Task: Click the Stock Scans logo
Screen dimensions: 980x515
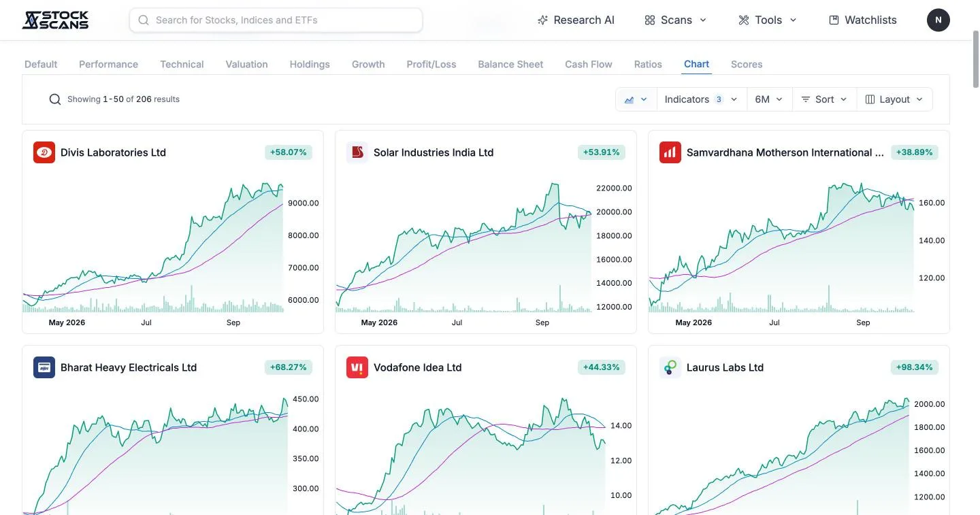Action: pyautogui.click(x=55, y=20)
